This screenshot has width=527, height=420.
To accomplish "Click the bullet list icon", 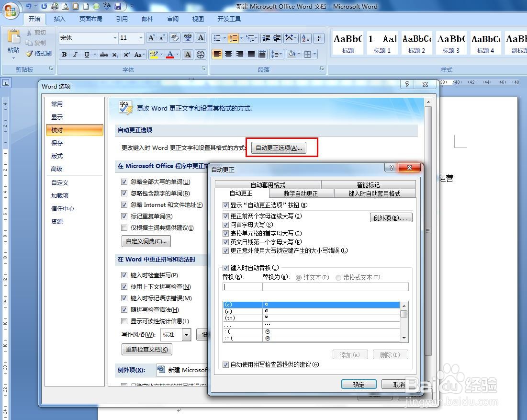I will (x=217, y=38).
